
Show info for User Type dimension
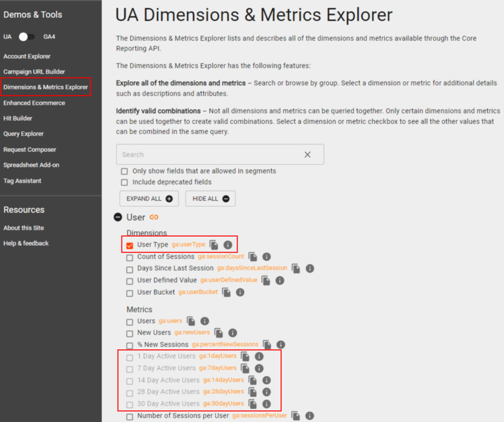tap(228, 245)
